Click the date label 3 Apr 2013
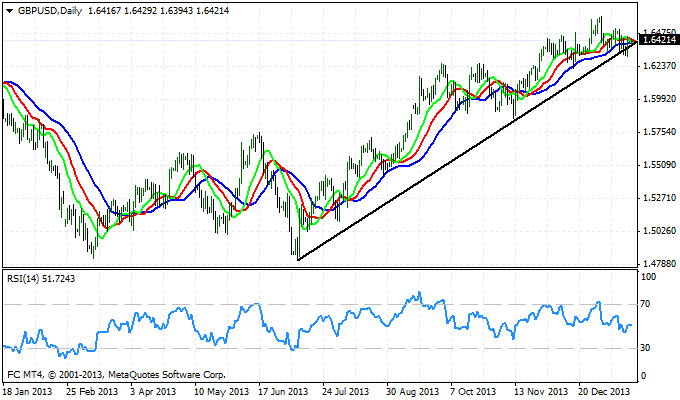The height and width of the screenshot is (400, 680). click(x=154, y=391)
